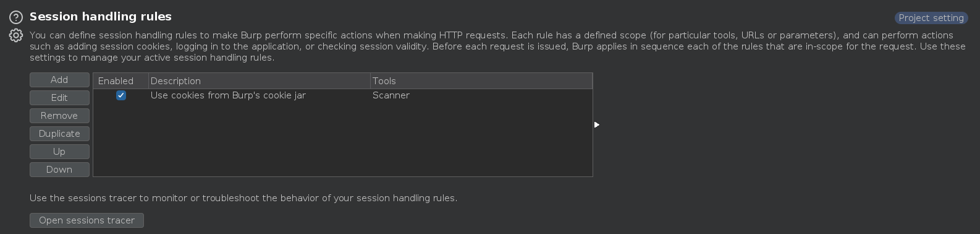Screen dimensions: 980x234
Task: Click the Session handling rules heading
Action: pos(101,17)
